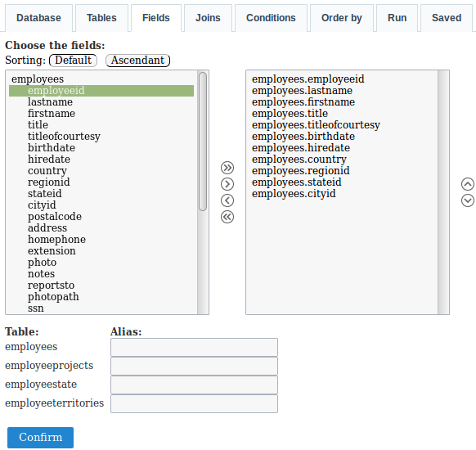Click the remove all fields double-arrow icon

(x=227, y=217)
